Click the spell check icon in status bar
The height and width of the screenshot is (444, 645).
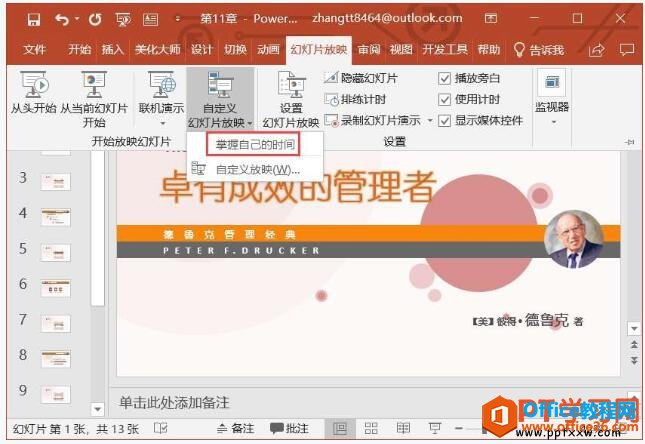[160, 428]
